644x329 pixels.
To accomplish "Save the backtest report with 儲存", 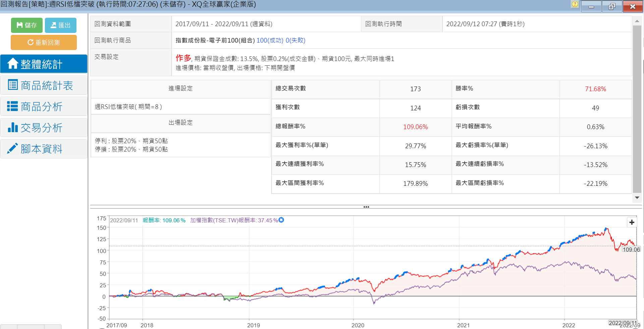I will (26, 25).
